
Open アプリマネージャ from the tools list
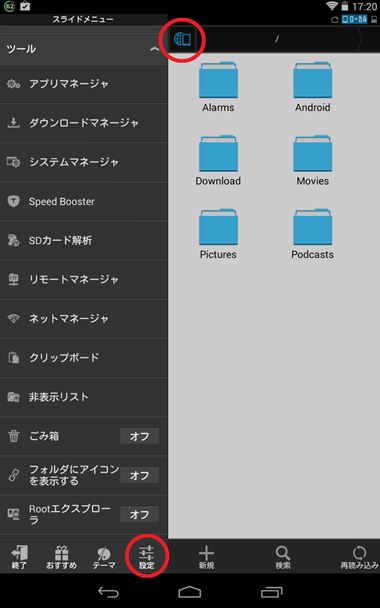coord(84,84)
